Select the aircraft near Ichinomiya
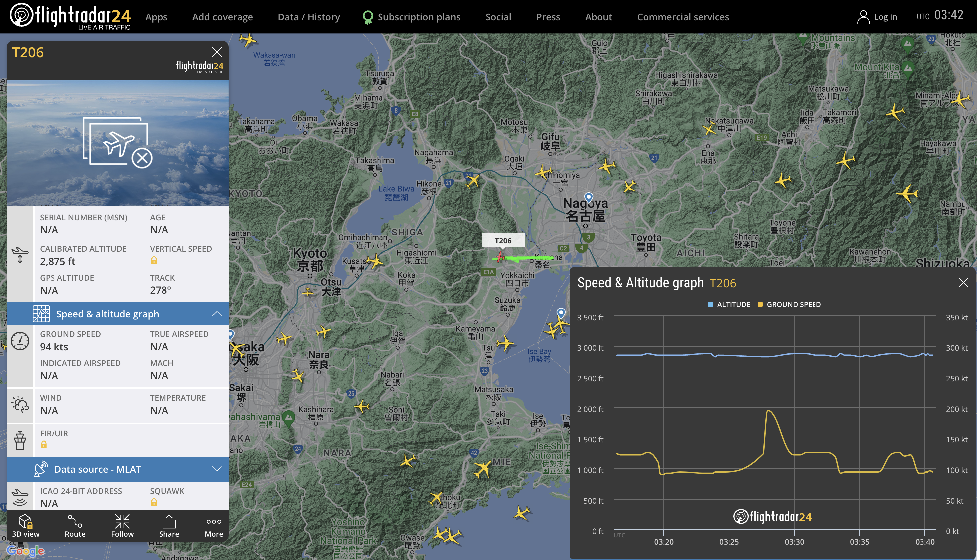 click(x=544, y=172)
